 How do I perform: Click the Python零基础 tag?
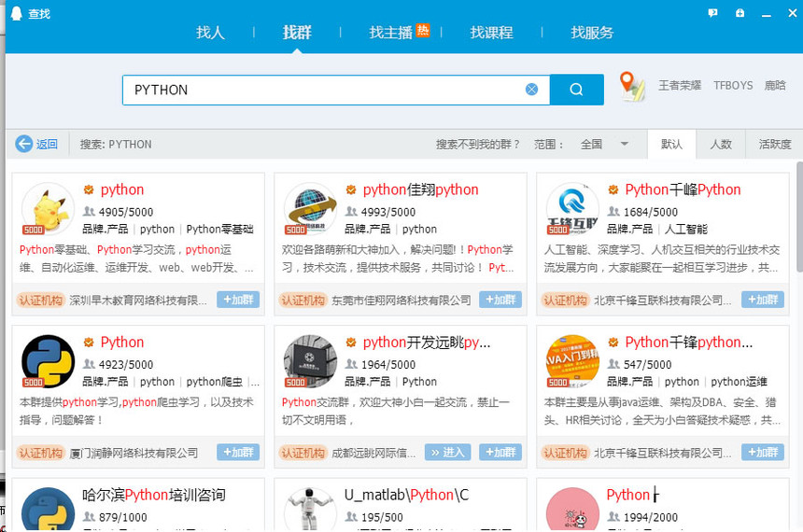[x=219, y=229]
